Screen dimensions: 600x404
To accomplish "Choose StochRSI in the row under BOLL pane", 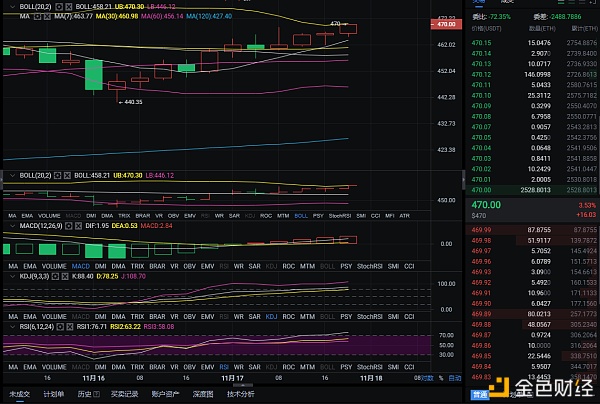I will coord(340,216).
